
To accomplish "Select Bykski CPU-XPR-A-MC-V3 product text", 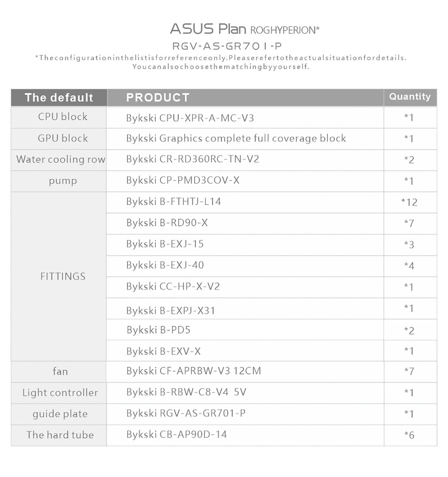I will coord(190,118).
